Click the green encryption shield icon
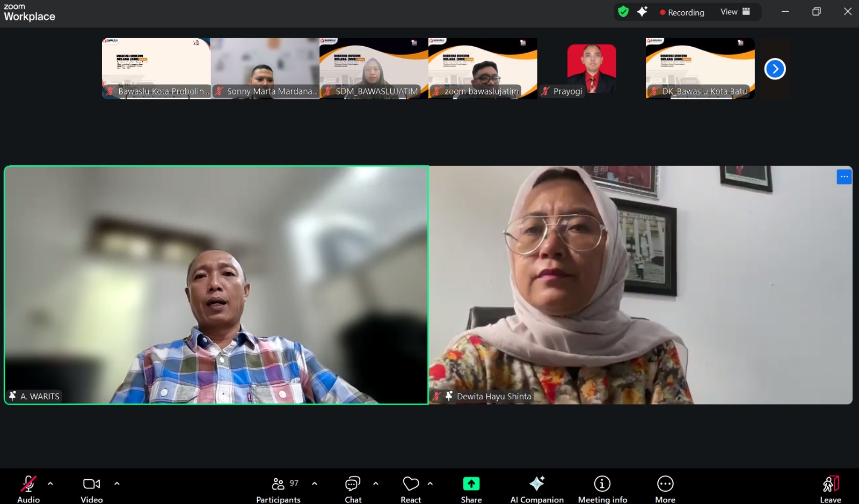This screenshot has height=504, width=859. [x=623, y=12]
